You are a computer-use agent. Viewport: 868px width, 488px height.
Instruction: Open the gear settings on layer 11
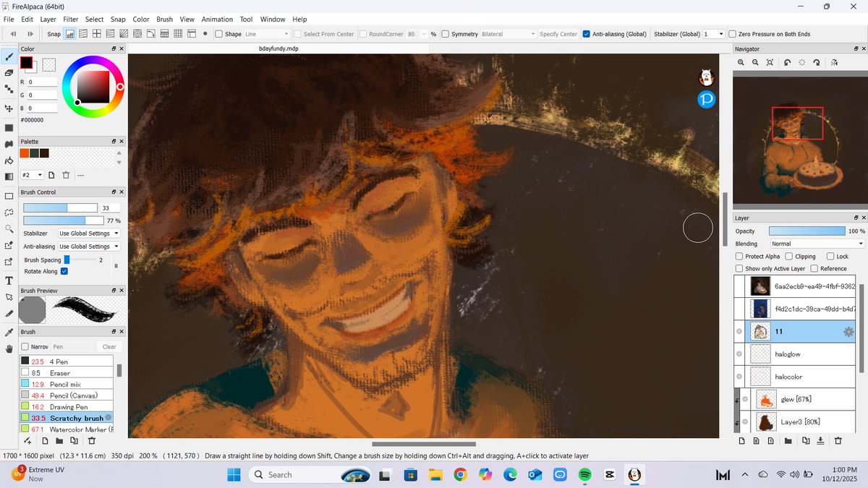[x=848, y=332]
